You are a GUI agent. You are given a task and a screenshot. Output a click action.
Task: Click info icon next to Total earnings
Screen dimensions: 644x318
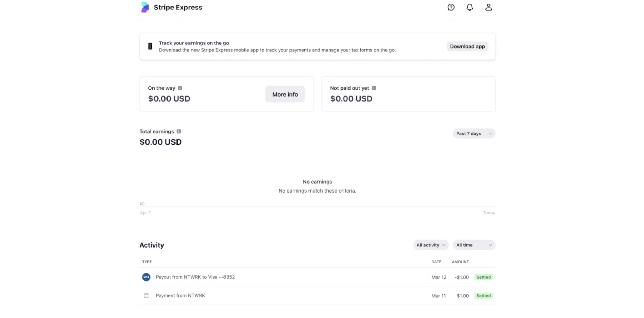(179, 131)
